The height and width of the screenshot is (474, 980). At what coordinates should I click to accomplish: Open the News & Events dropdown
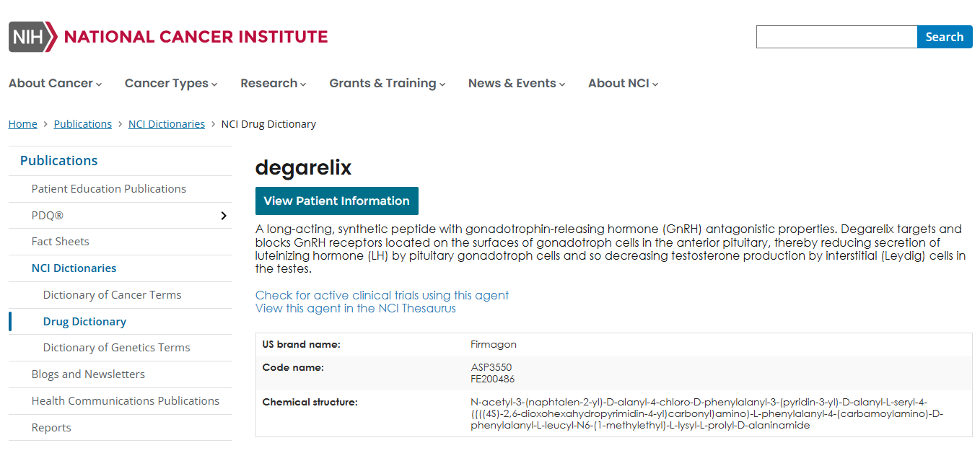click(561, 84)
